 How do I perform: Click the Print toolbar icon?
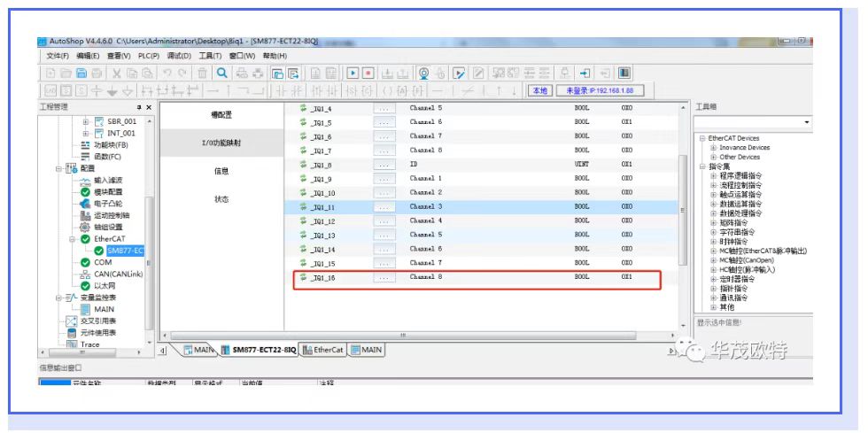[x=97, y=73]
